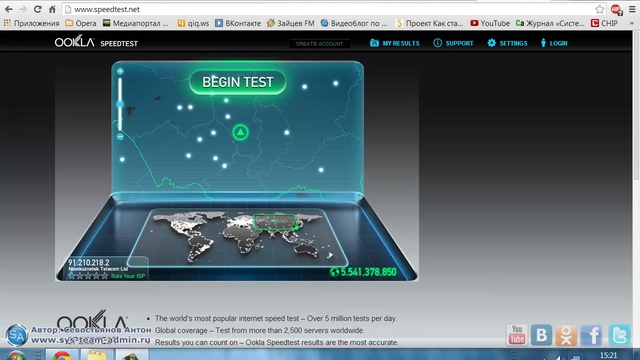The width and height of the screenshot is (640, 360).
Task: Open MY RESULTS in the header
Action: 395,43
